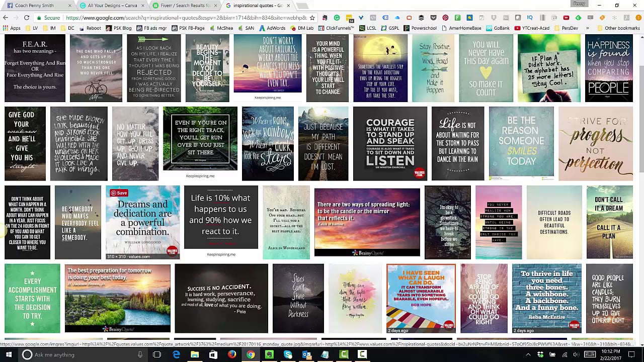Viewport: 644px width, 362px height.
Task: Open the green Feedly-style F extension
Action: point(457,18)
